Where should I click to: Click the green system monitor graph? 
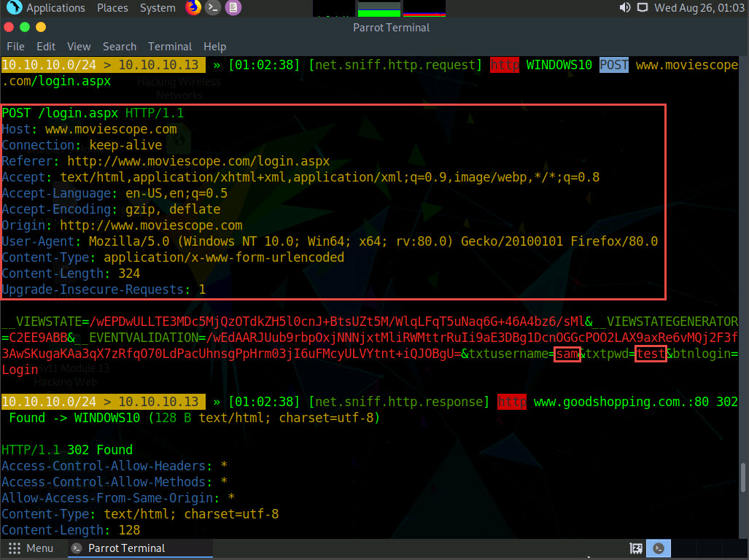(379, 8)
